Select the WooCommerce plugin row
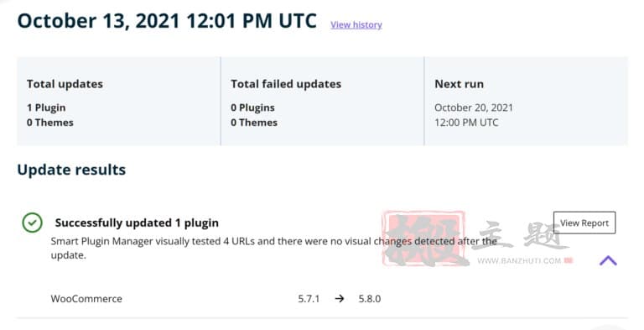The width and height of the screenshot is (644, 330). pos(322,299)
